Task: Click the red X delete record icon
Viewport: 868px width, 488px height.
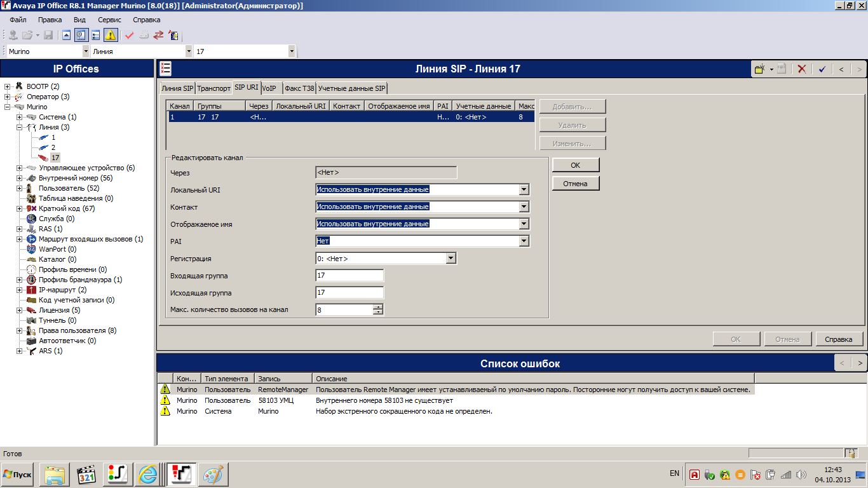Action: [x=802, y=69]
